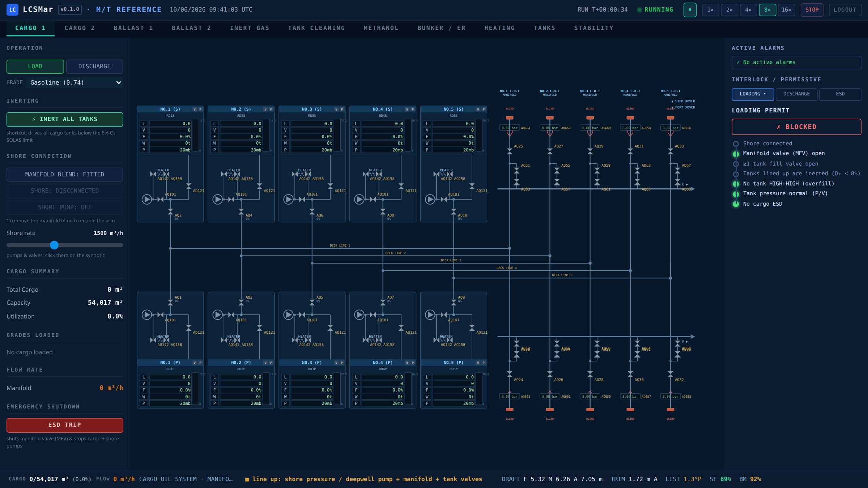The height and width of the screenshot is (488, 868).
Task: Show the ESD interlock permissives
Action: (840, 94)
